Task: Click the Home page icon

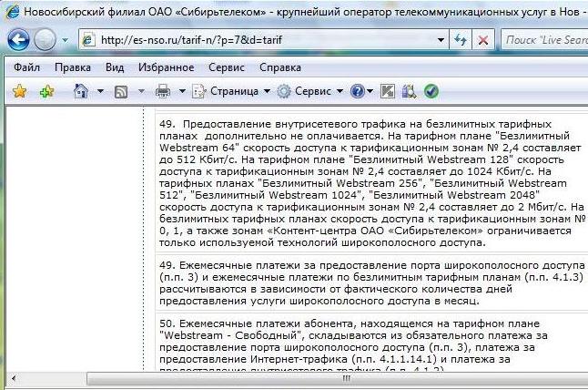Action: pyautogui.click(x=81, y=91)
